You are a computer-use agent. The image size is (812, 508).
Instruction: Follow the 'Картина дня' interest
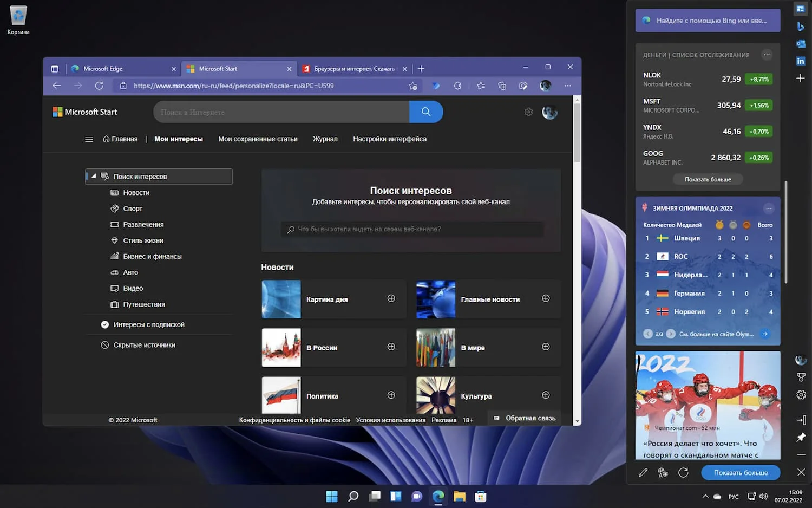[x=391, y=298]
